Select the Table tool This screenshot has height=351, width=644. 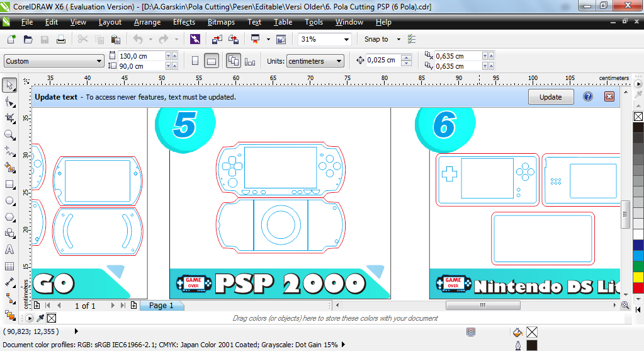[9, 266]
